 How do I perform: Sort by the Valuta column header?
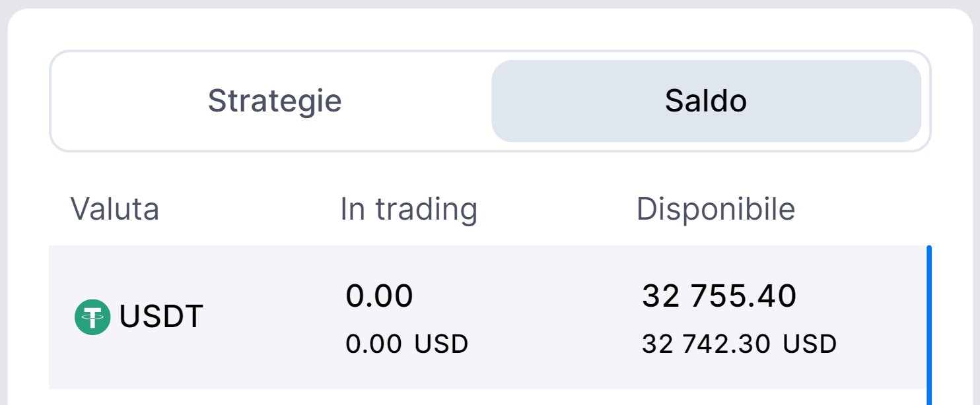tap(115, 209)
